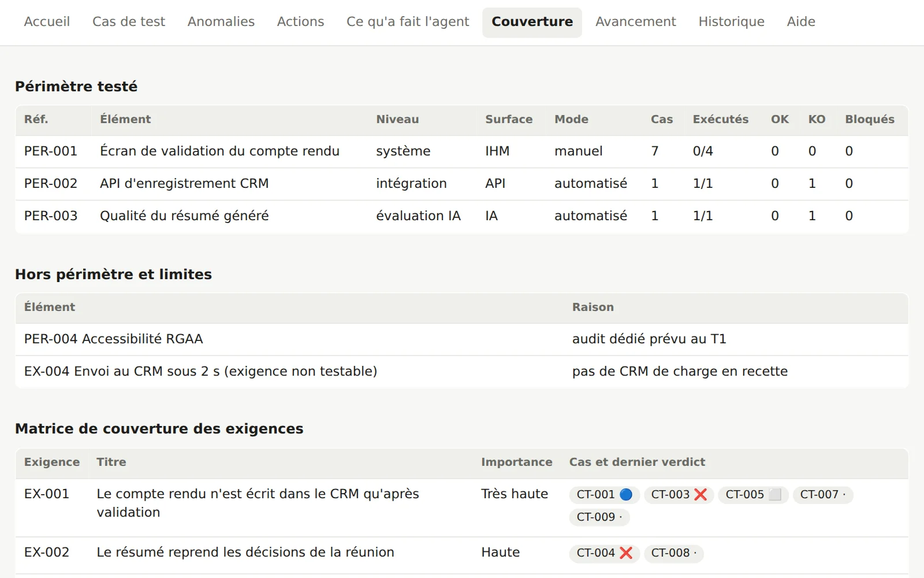Click 'Qualité du résumé généré' element
924x578 pixels.
[x=184, y=216]
